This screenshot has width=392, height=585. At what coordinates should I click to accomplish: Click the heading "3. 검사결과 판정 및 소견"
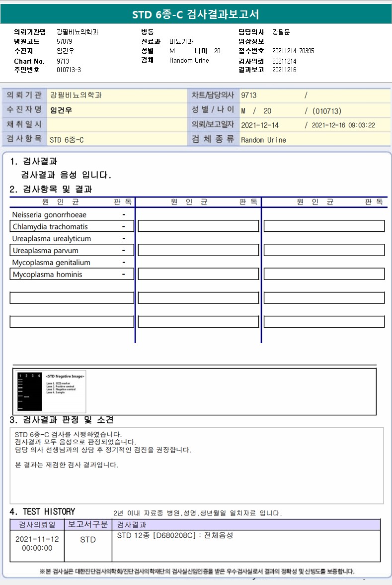coord(62,420)
